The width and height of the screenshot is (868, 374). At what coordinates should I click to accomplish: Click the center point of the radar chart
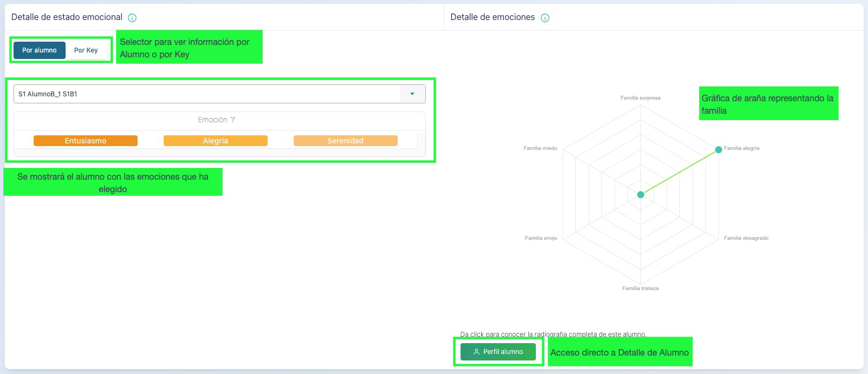tap(640, 194)
